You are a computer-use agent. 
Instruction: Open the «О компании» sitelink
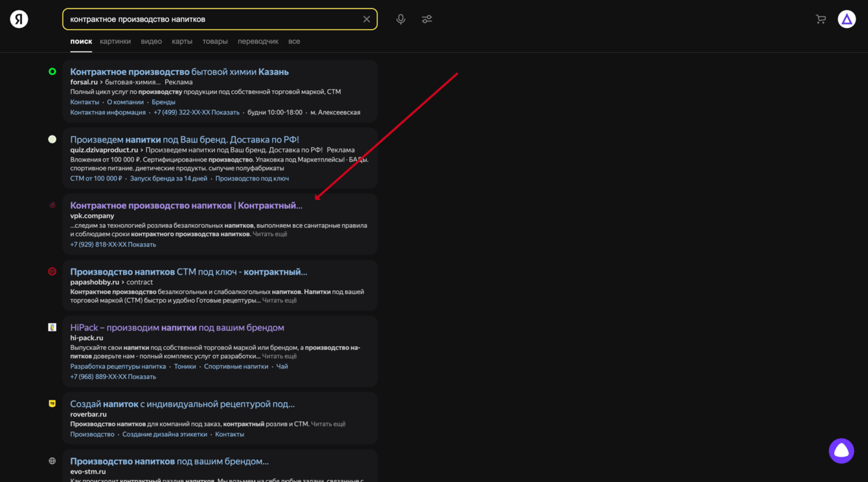tap(126, 102)
